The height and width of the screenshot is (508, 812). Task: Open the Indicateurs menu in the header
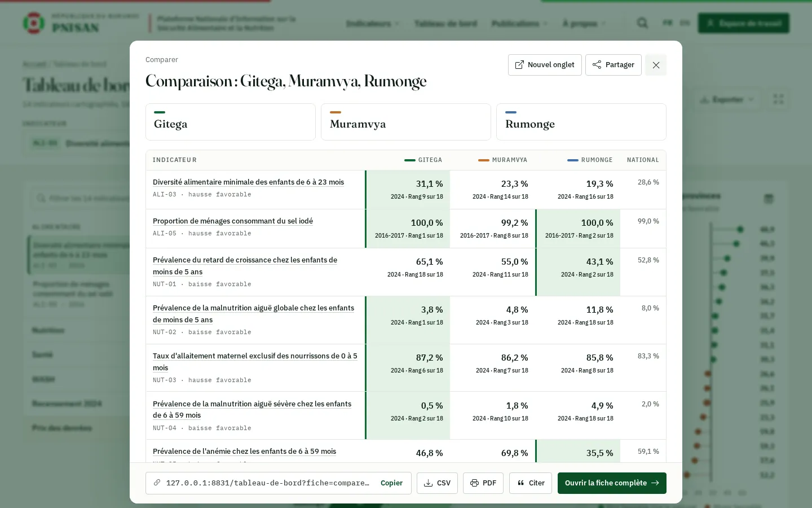coord(373,23)
